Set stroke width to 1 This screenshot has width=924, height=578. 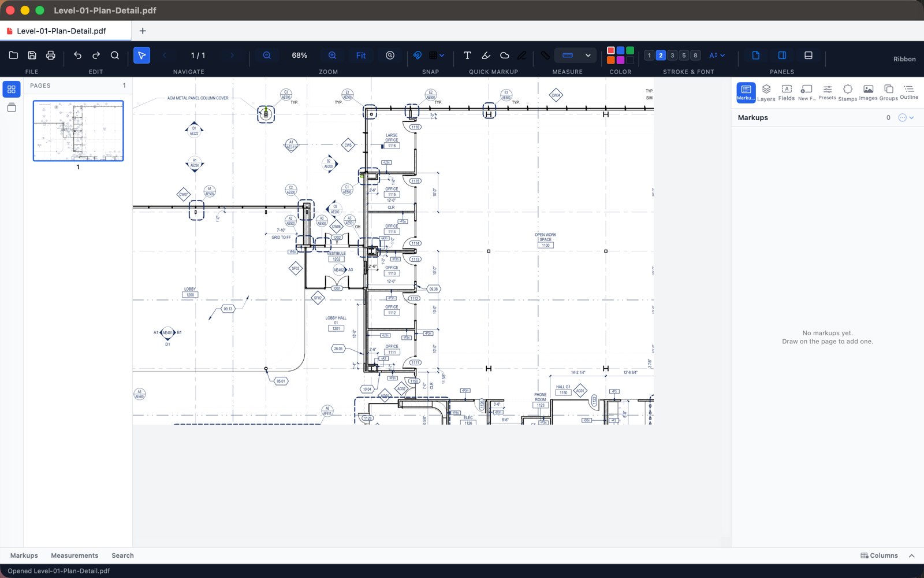(x=649, y=55)
